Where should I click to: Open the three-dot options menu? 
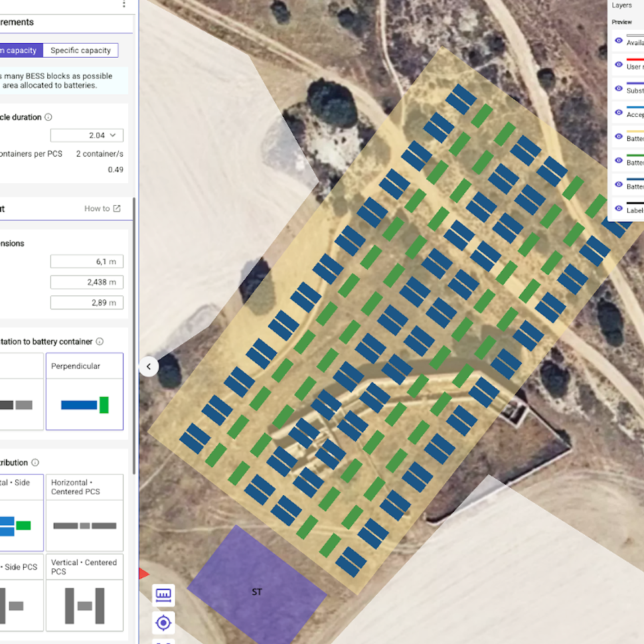123,4
